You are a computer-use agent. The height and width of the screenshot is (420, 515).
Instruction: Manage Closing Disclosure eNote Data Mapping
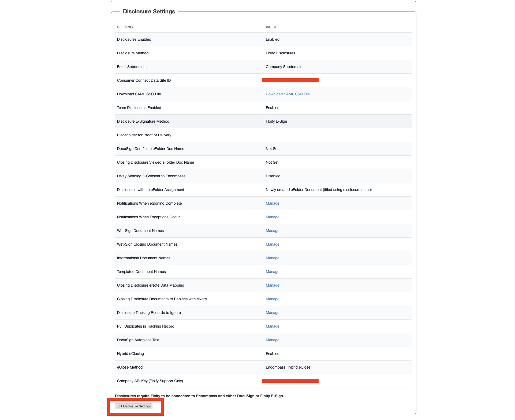pos(272,285)
